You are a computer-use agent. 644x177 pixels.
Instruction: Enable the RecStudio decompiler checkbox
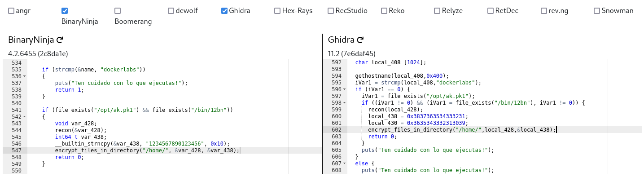click(331, 11)
